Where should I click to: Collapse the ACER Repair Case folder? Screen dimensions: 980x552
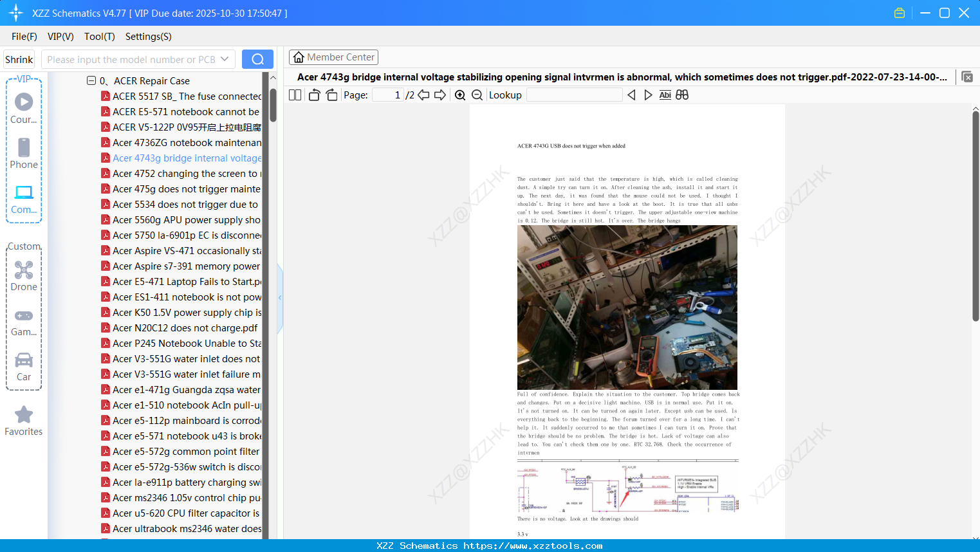pyautogui.click(x=91, y=80)
